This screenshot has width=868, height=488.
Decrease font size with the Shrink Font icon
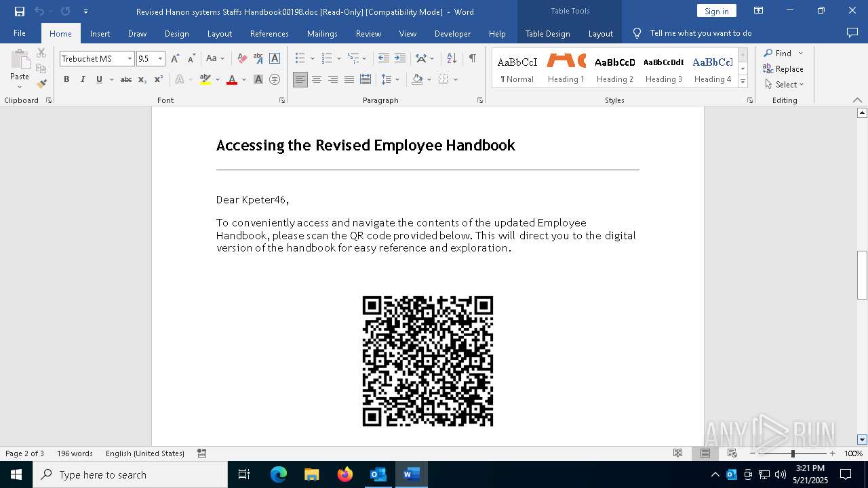click(191, 59)
